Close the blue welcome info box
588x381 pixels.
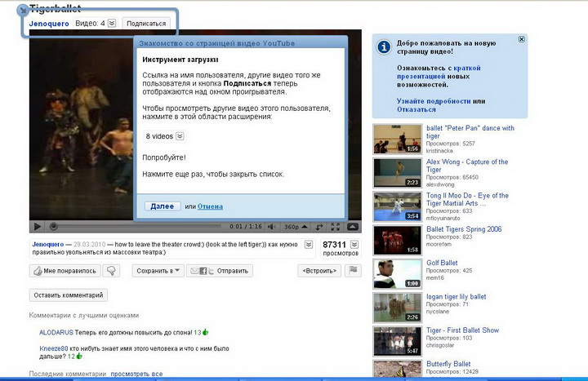tap(522, 39)
